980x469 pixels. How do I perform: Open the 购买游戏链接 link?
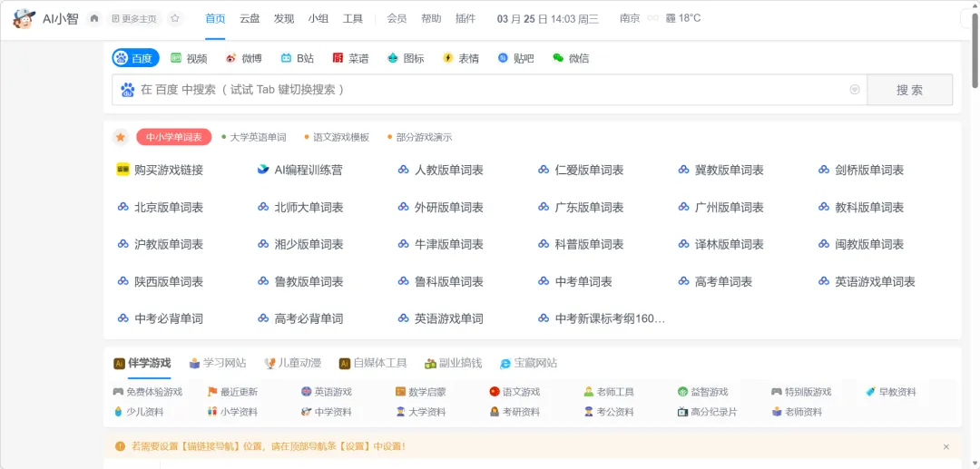click(x=160, y=170)
